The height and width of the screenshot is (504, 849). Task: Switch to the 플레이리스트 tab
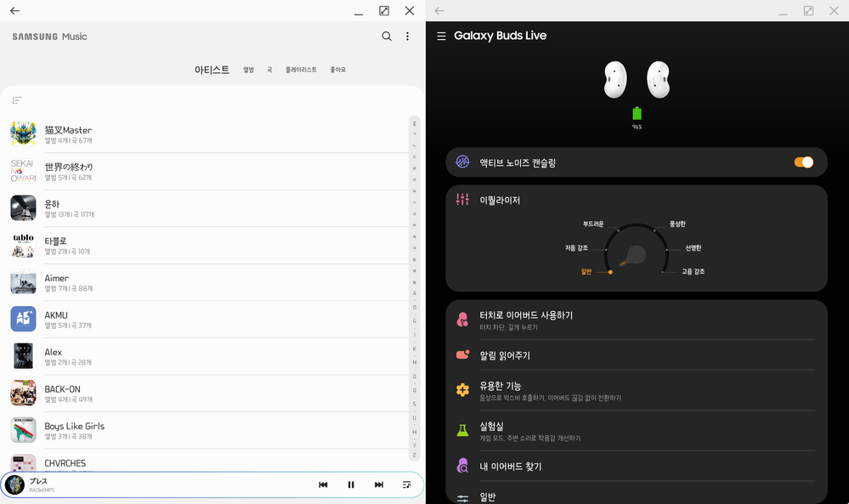pos(301,70)
